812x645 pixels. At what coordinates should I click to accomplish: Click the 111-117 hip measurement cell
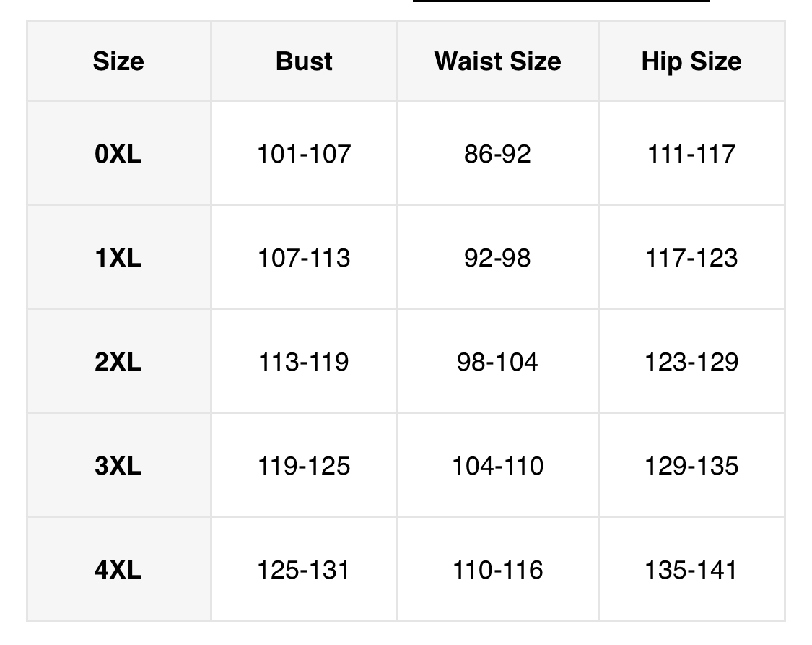click(691, 154)
